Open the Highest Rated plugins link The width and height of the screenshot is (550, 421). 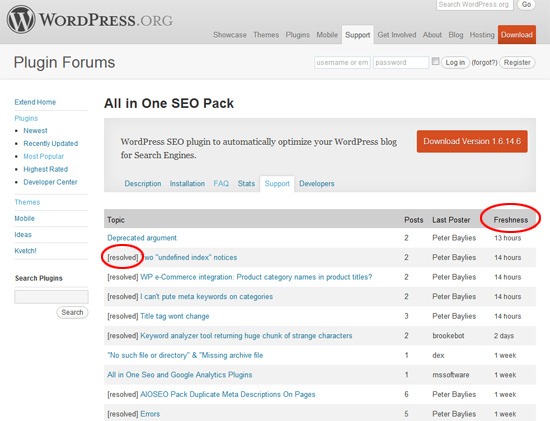pyautogui.click(x=46, y=169)
